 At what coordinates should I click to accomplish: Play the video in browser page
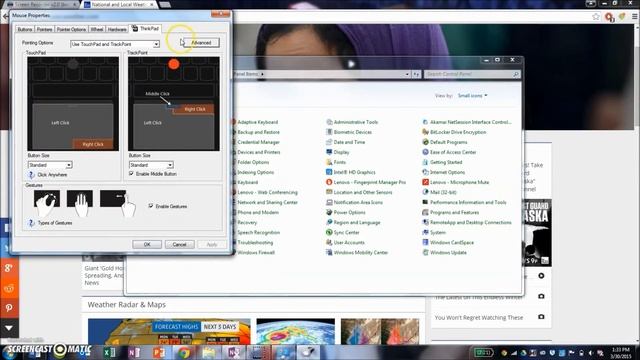coord(351,64)
